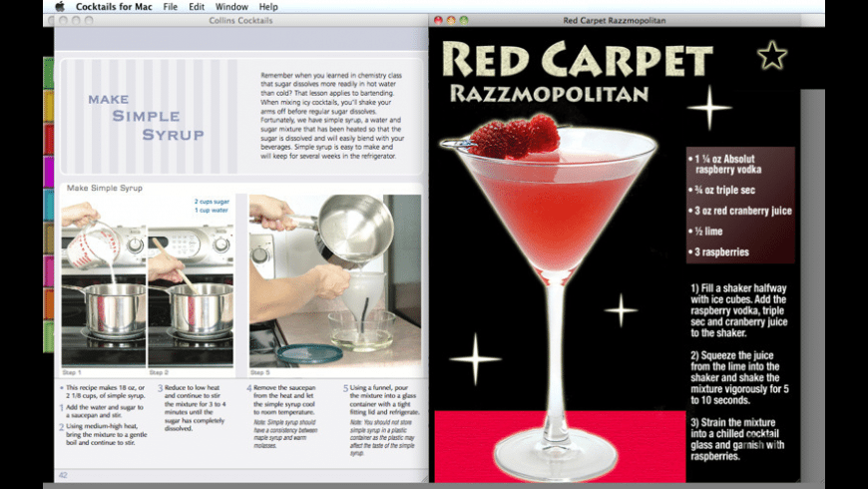Open the Cocktails for Mac menu
This screenshot has width=868, height=489.
114,7
